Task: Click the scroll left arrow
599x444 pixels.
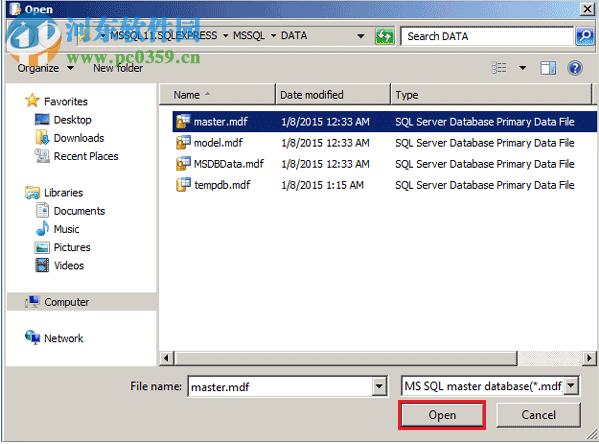Action: click(166, 358)
